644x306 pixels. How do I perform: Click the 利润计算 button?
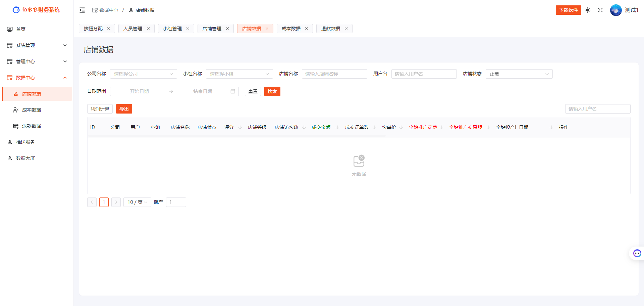coord(100,108)
